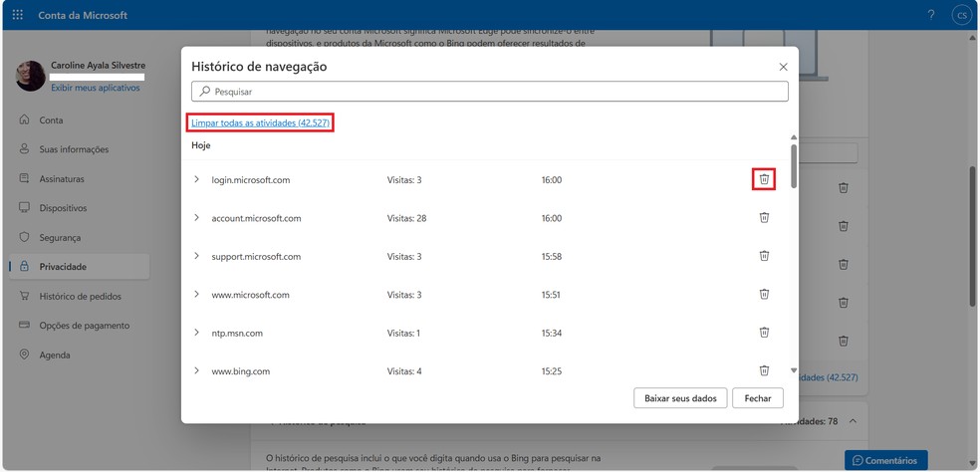The height and width of the screenshot is (472, 980).
Task: Expand the www.microsoft.com row
Action: point(196,294)
